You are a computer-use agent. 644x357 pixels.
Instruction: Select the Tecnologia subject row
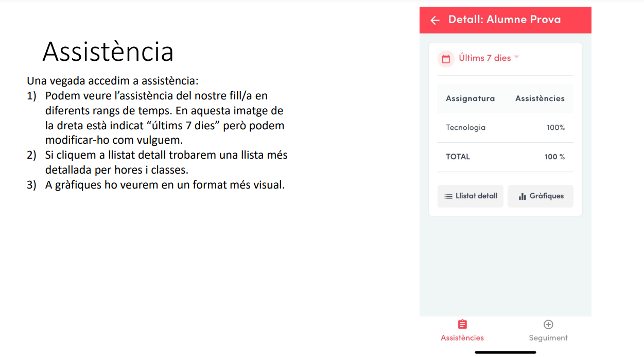tap(465, 128)
